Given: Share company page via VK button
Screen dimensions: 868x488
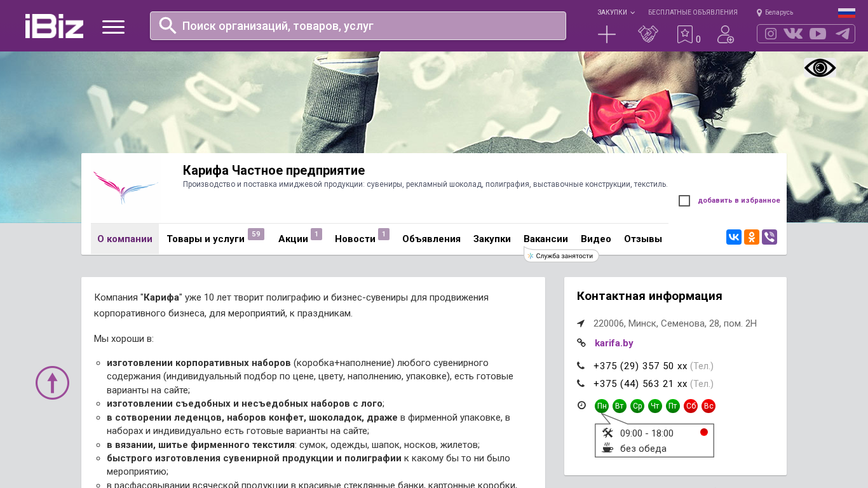Looking at the screenshot, I should tap(734, 237).
